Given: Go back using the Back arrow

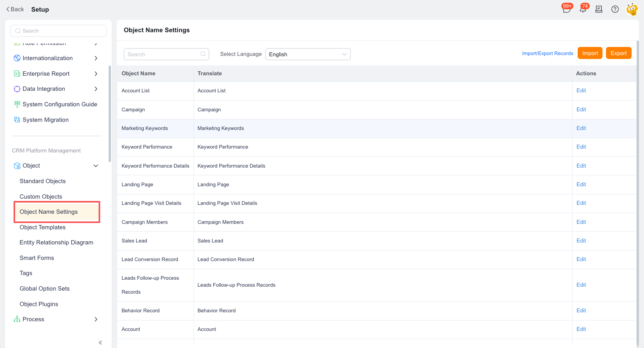Looking at the screenshot, I should click(x=15, y=9).
